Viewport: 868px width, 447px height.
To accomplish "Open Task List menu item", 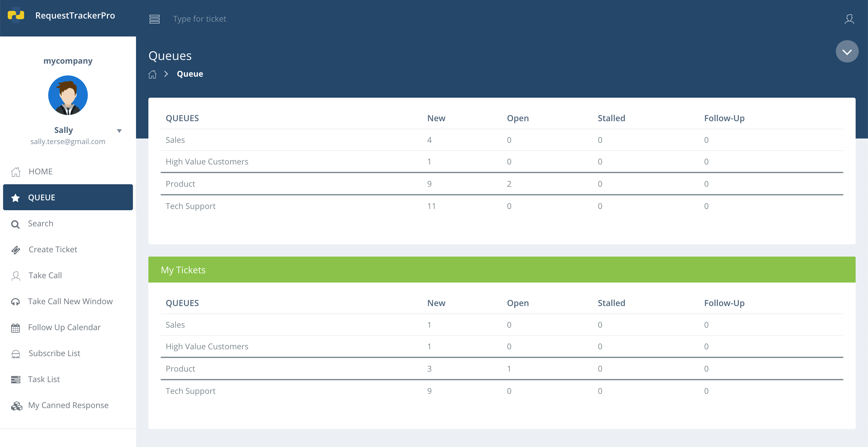I will pos(68,379).
